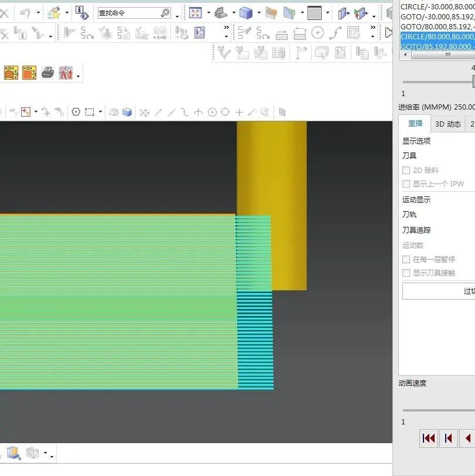Viewport: 475px width, 476px height.
Task: Step back to previous operation
Action: [x=448, y=438]
